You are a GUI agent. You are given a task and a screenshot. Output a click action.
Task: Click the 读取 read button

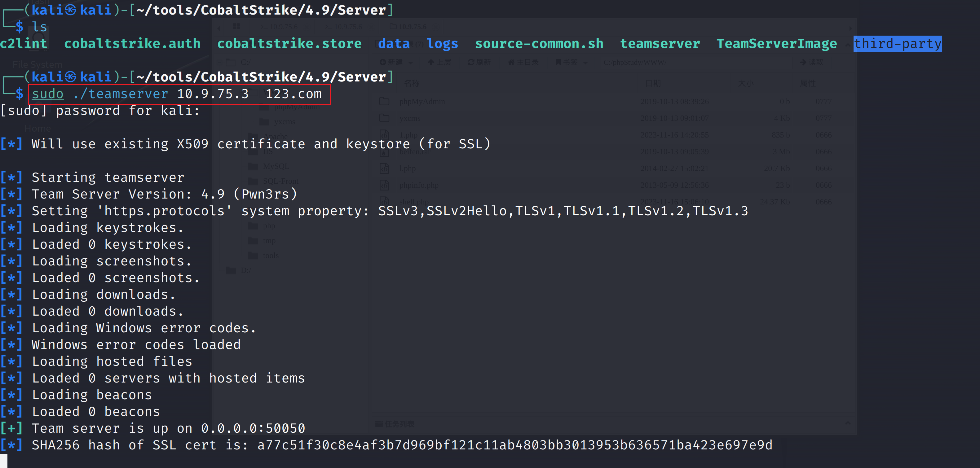click(x=811, y=62)
